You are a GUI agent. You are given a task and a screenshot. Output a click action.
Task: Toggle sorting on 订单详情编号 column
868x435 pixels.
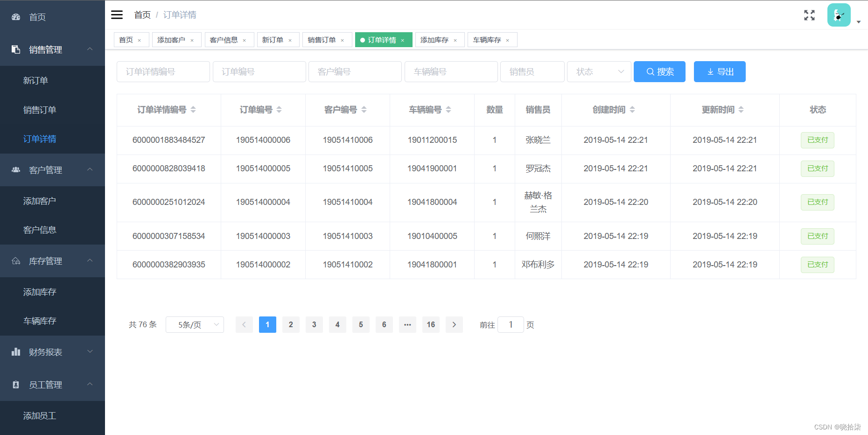[x=194, y=110]
